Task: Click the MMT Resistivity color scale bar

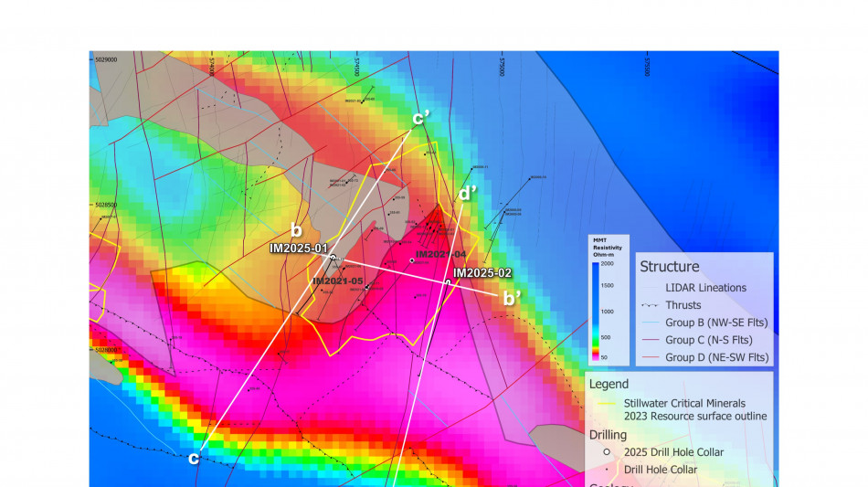Action: tap(594, 312)
